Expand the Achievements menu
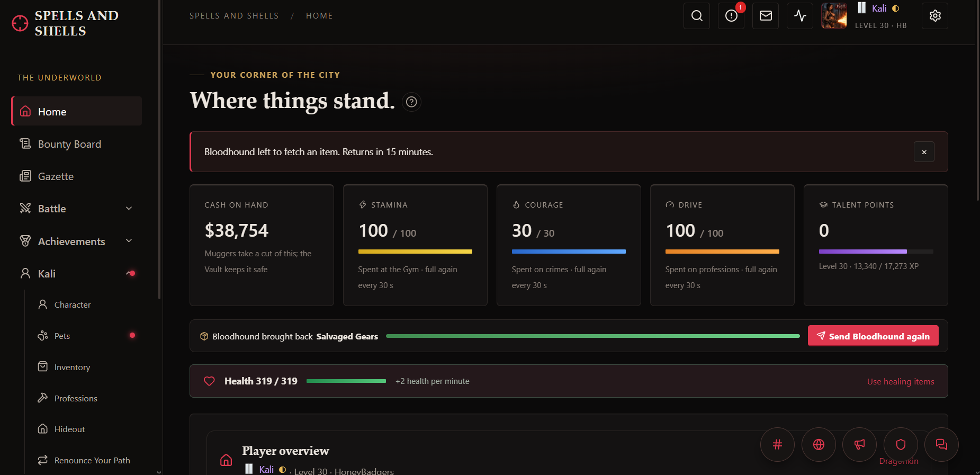This screenshot has height=475, width=980. [77, 241]
